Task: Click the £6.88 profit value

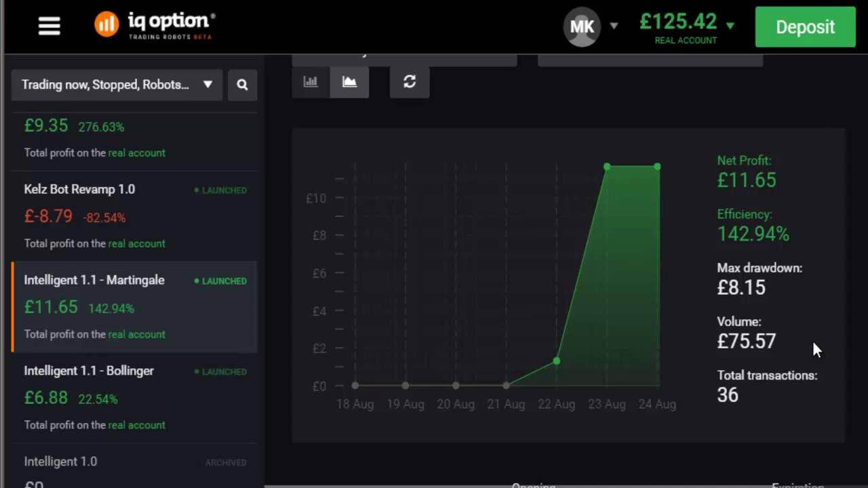Action: coord(46,398)
